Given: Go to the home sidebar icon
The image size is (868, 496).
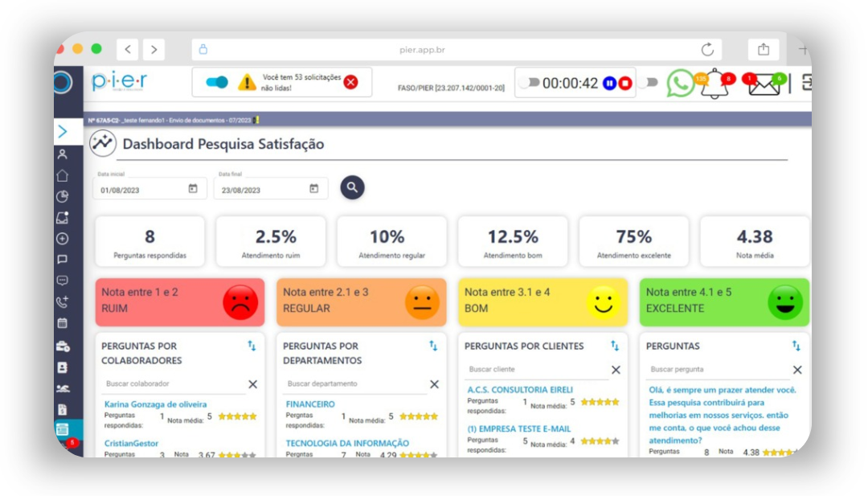Looking at the screenshot, I should 63,175.
